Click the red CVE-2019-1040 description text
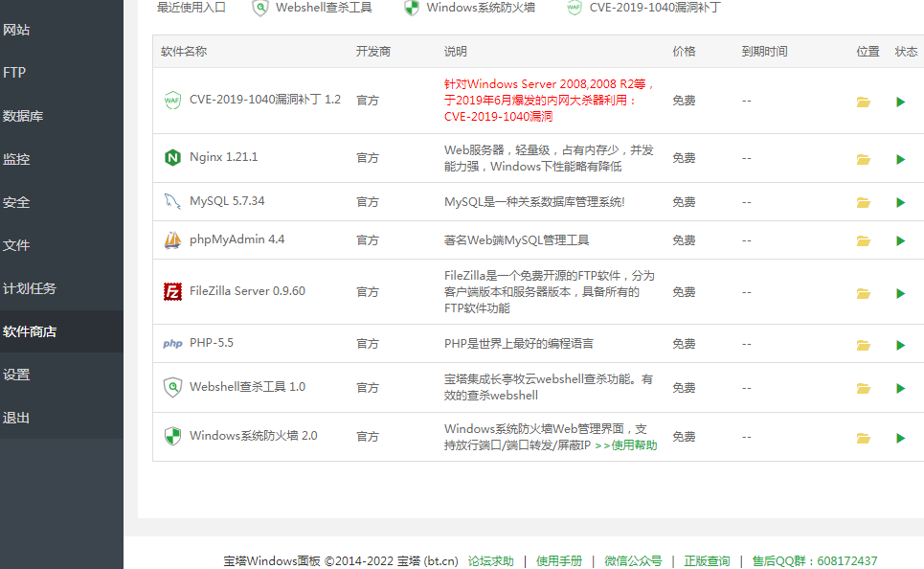Viewport: 924px width, 569px height. point(550,101)
